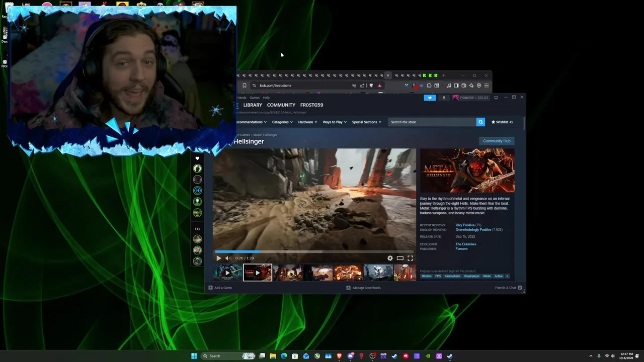Expand the Recommendations store dropdown
The height and width of the screenshot is (362, 644).
point(251,122)
